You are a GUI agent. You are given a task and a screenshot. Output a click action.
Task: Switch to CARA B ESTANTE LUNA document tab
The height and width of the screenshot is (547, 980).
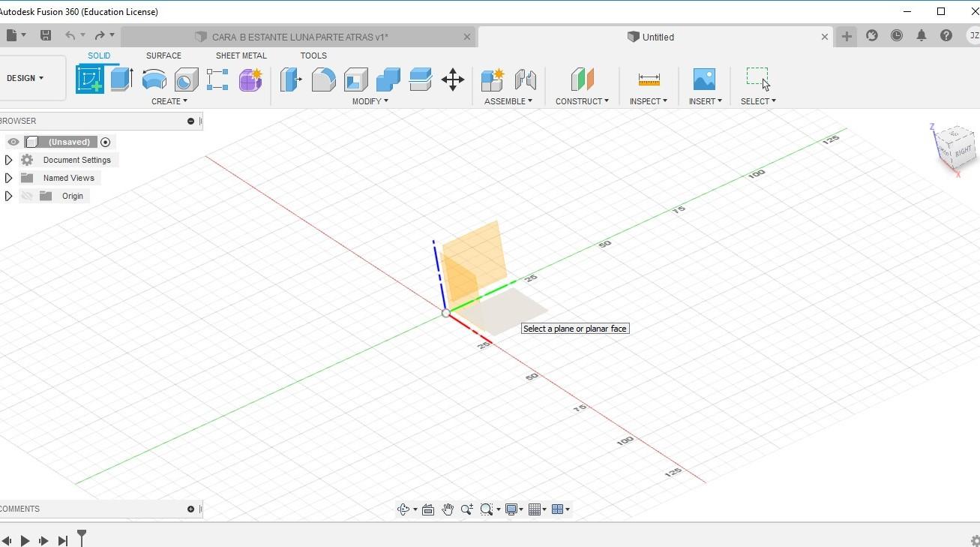point(298,37)
